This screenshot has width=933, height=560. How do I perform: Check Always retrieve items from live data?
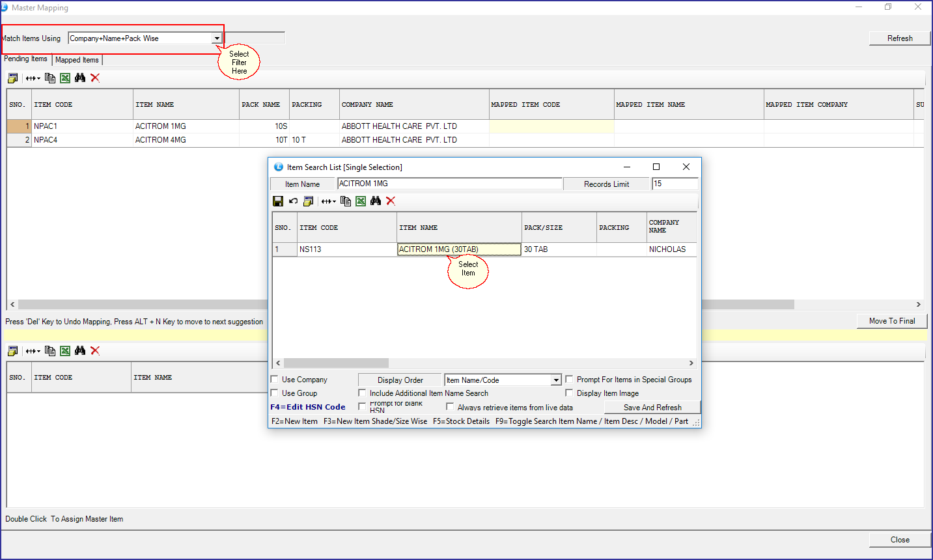pos(451,407)
